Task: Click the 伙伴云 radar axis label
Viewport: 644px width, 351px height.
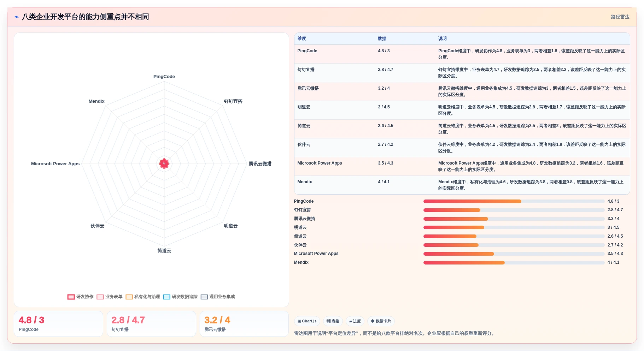Action: (97, 226)
